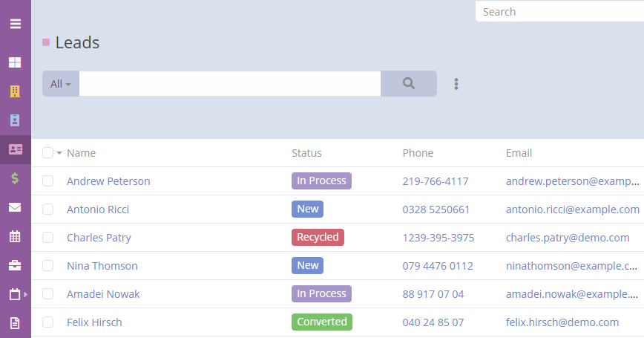
Task: Click the Phone column header
Action: coord(418,153)
